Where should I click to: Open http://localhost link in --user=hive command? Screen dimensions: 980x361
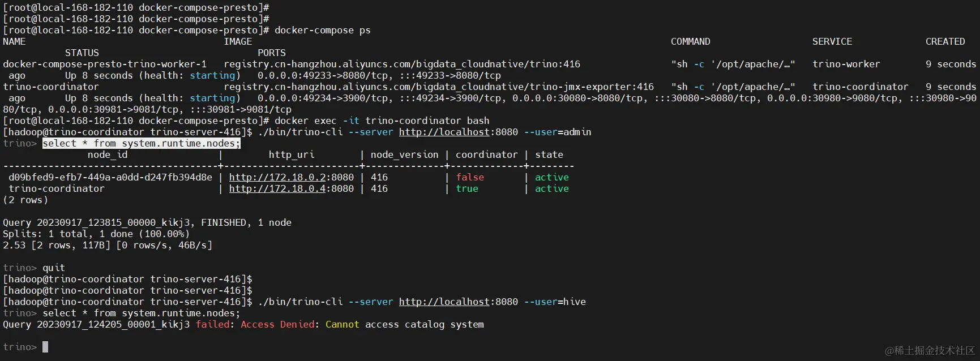point(444,302)
